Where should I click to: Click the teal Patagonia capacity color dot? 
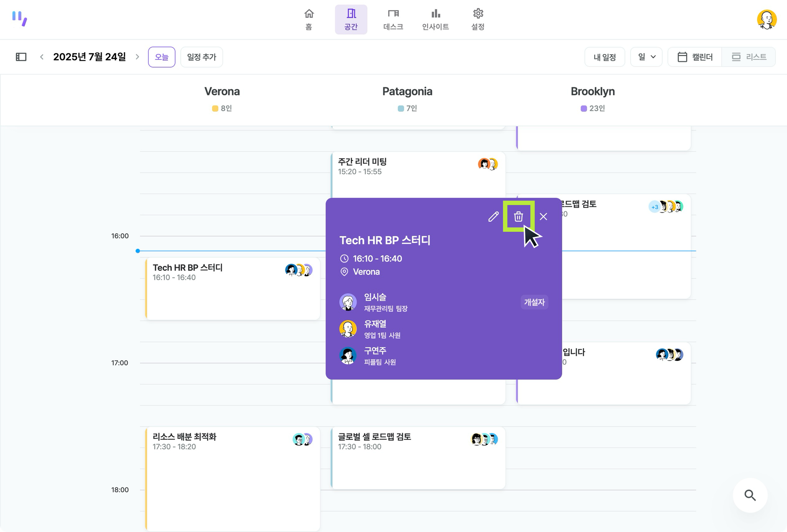pos(401,109)
